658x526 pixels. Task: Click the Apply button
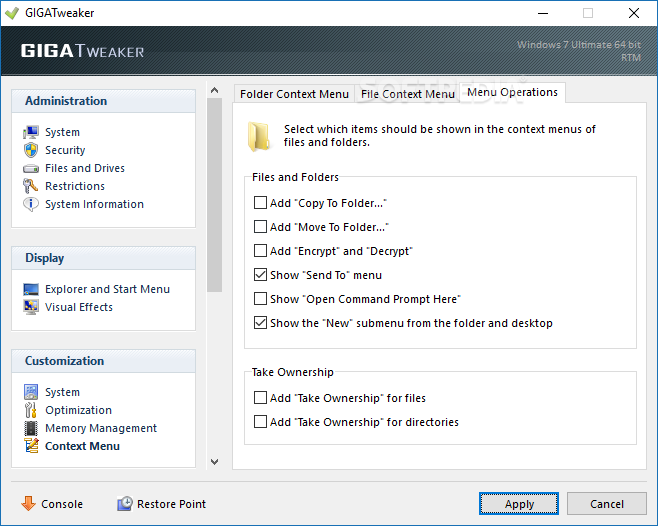coord(519,504)
